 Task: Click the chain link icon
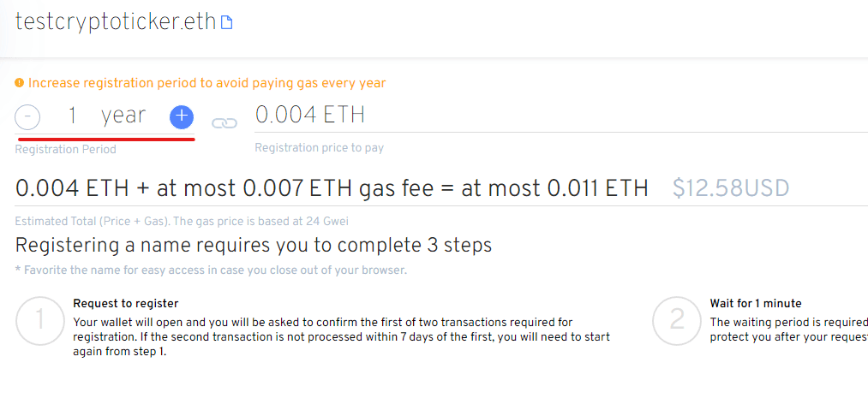tap(224, 122)
